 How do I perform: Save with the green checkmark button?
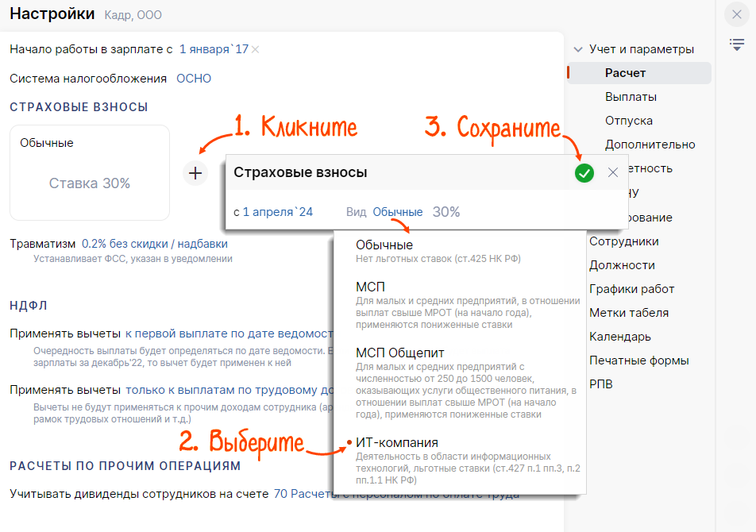click(x=584, y=172)
